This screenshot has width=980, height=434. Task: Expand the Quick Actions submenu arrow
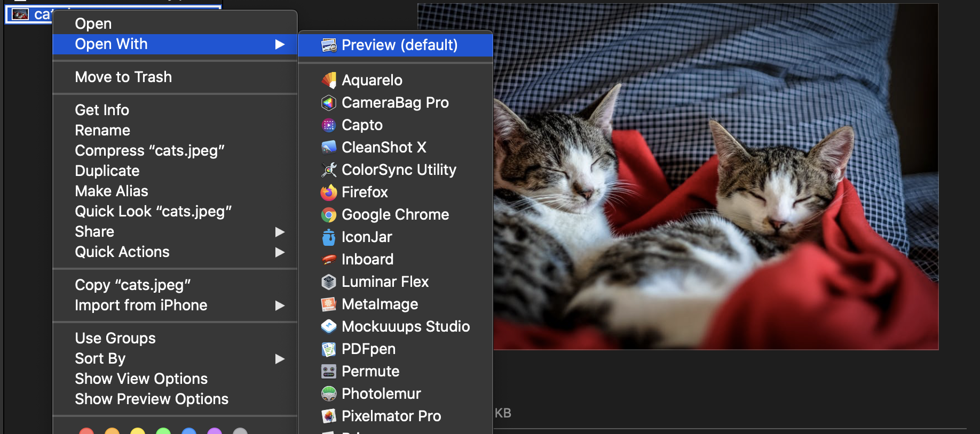(x=280, y=252)
